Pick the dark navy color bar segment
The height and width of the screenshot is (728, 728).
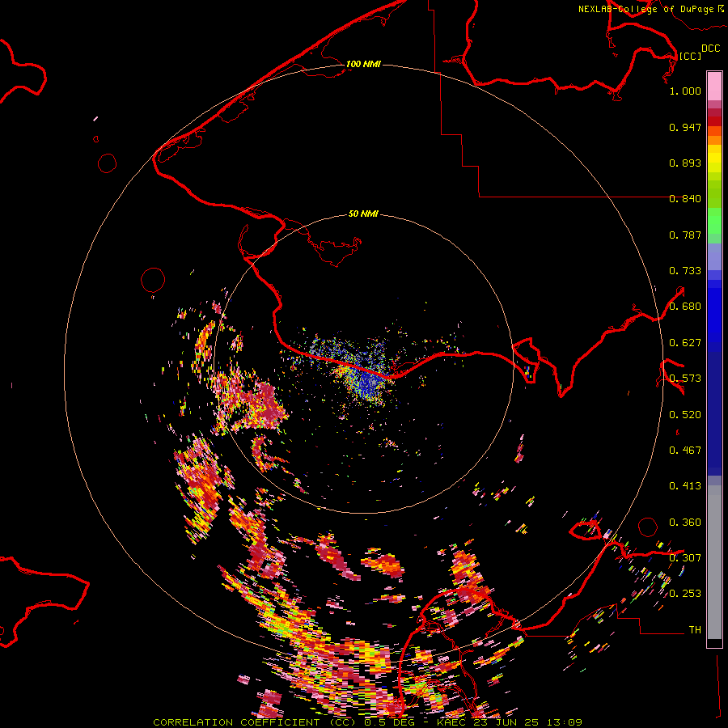tap(714, 413)
